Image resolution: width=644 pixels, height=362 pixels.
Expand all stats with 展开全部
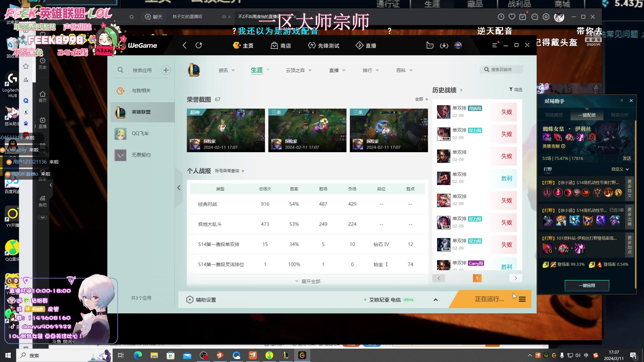(308, 282)
